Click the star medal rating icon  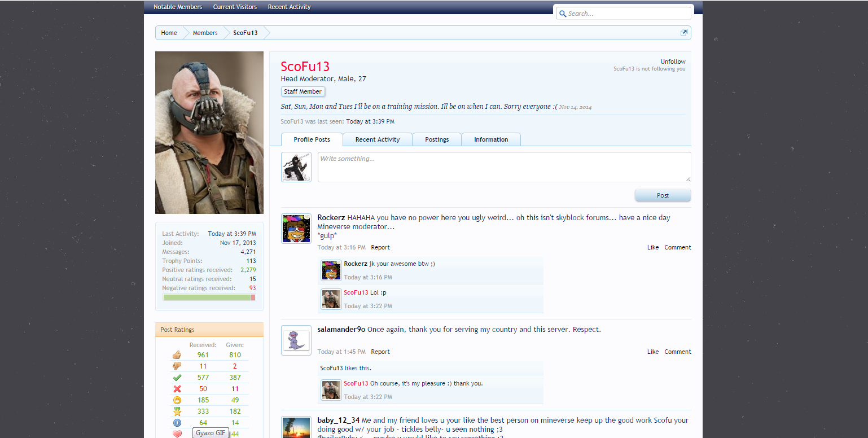pyautogui.click(x=177, y=411)
